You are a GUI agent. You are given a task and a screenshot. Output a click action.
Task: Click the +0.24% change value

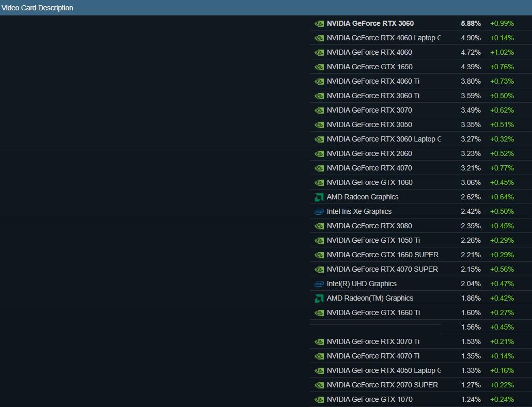coord(502,399)
